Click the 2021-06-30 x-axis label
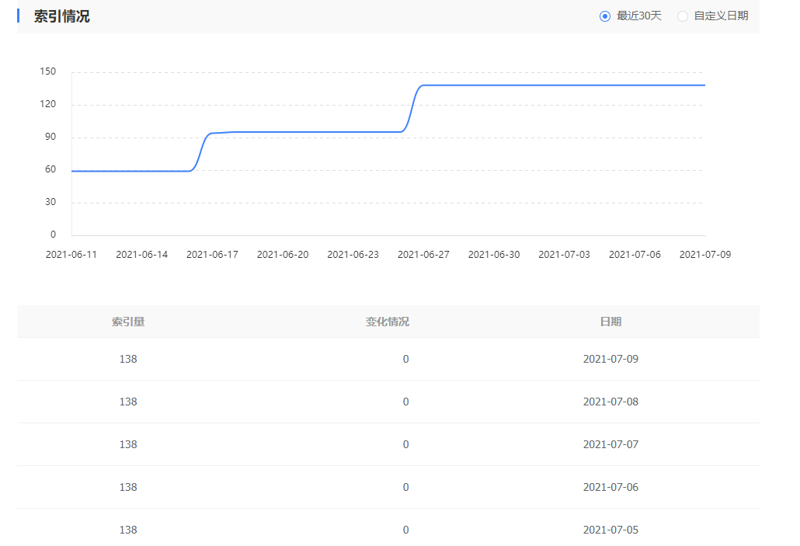800x546 pixels. click(494, 255)
